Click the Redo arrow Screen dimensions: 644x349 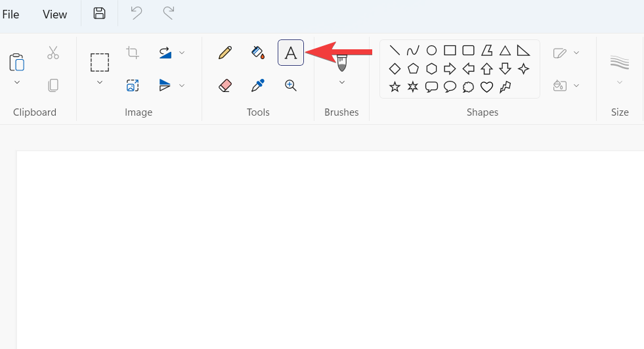click(x=169, y=14)
